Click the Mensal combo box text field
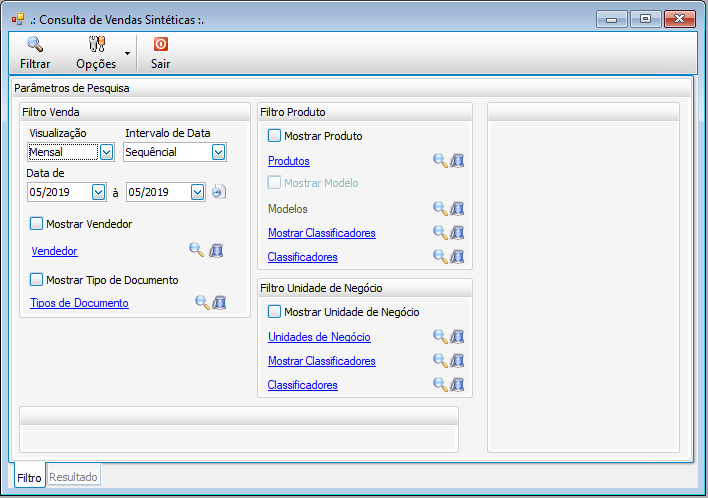 (63, 152)
